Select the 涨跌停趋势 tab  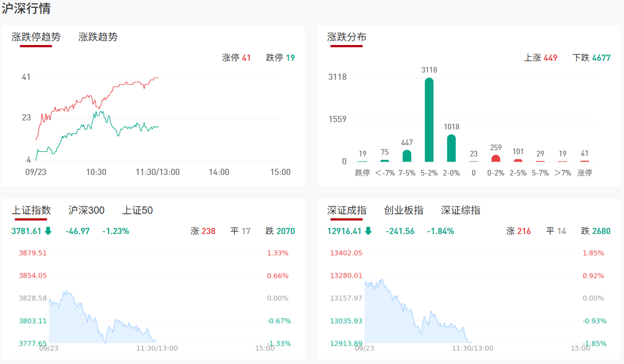pos(36,37)
